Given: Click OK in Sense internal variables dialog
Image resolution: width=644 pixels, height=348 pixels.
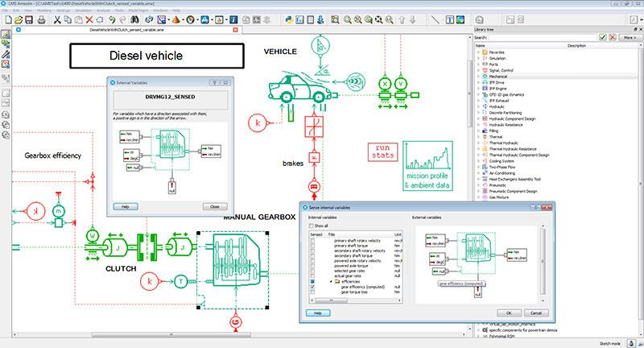Looking at the screenshot, I should point(509,313).
